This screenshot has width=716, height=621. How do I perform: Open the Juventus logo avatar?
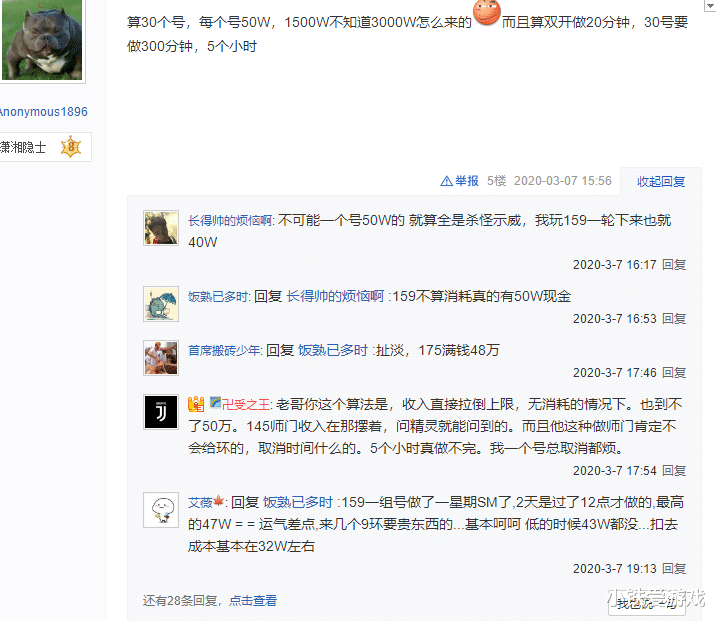point(161,412)
